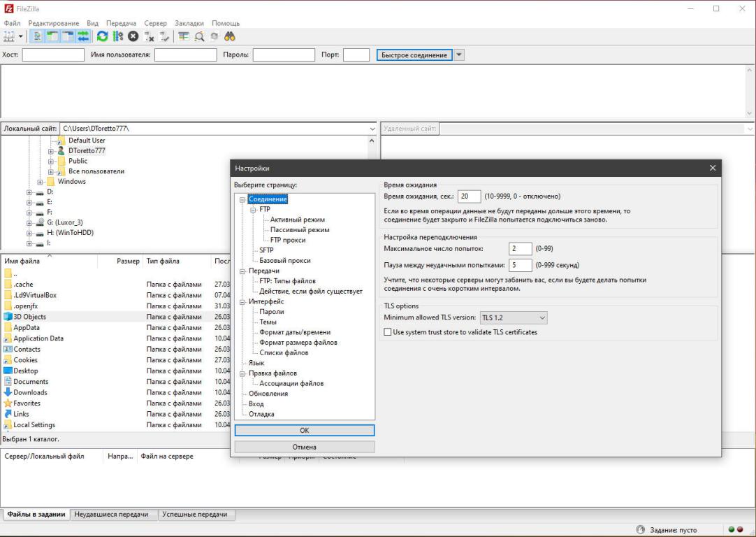Toggle the transfer queue display icon

pyautogui.click(x=83, y=36)
